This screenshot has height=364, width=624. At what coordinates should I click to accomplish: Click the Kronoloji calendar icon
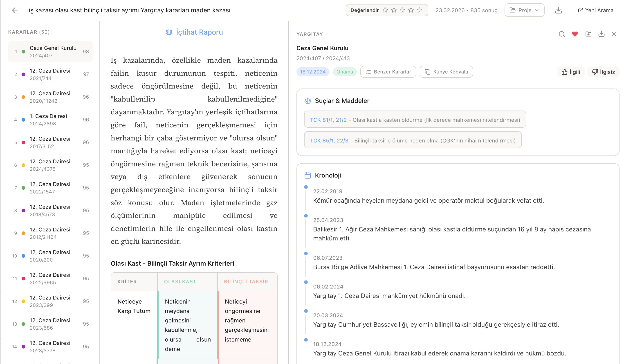pyautogui.click(x=308, y=175)
